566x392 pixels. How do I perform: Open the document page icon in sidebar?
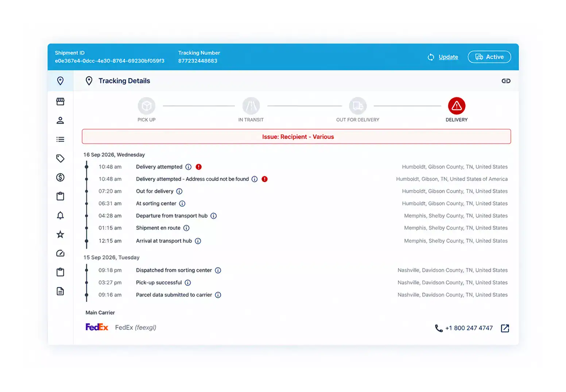[60, 291]
